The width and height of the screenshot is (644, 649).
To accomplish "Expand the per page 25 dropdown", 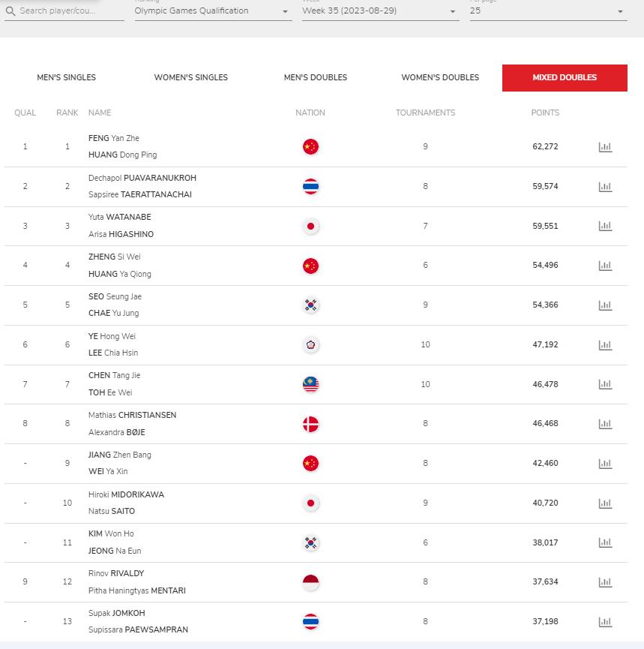I will coord(549,11).
